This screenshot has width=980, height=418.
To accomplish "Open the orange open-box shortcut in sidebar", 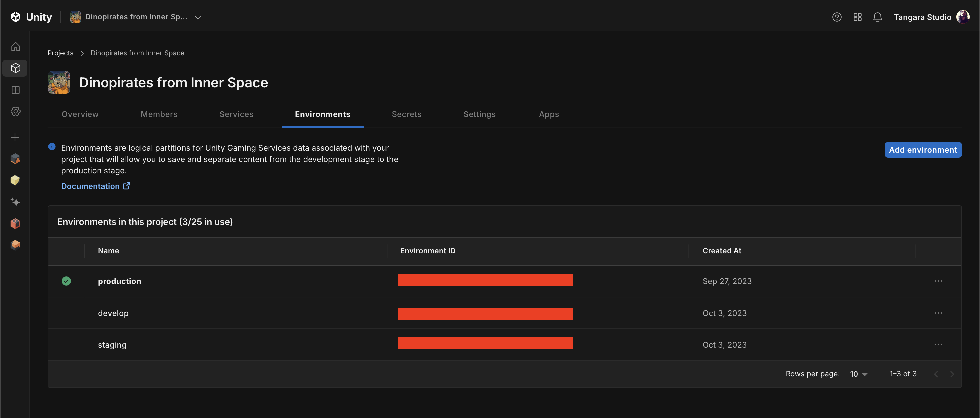I will click(15, 245).
